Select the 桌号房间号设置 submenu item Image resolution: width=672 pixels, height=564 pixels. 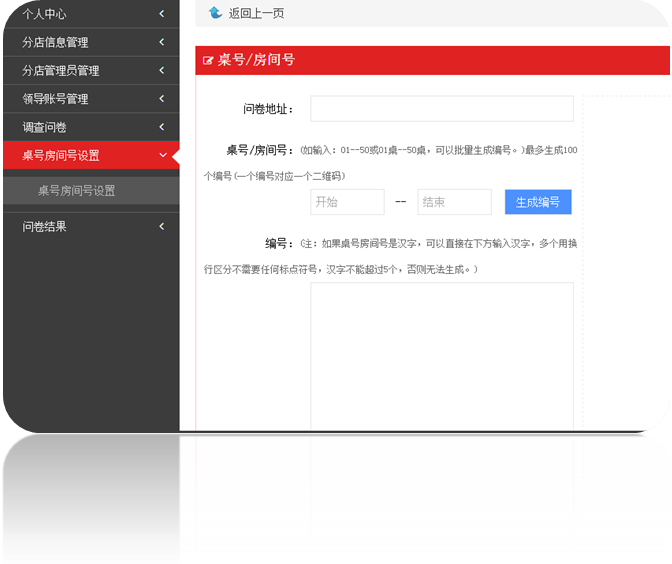click(91, 191)
